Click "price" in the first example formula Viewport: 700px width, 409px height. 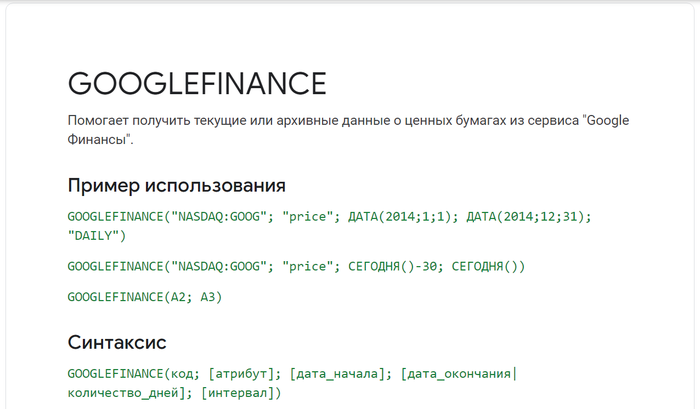(308, 217)
